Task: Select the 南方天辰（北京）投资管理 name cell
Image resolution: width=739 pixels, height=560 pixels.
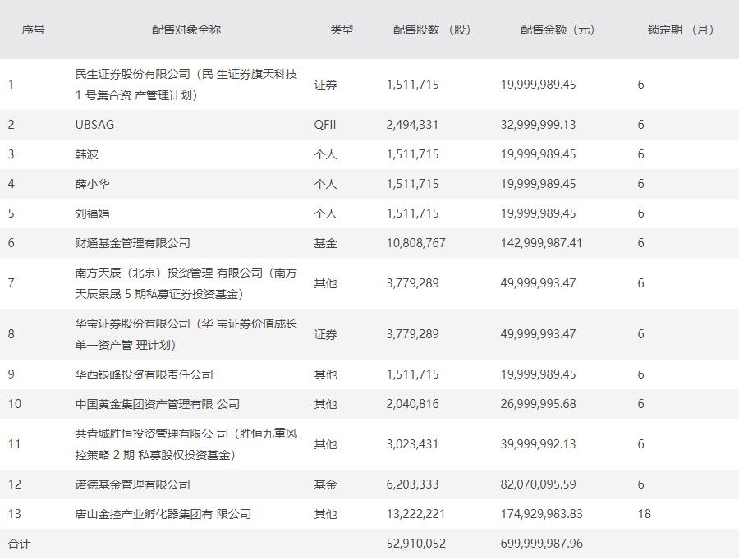Action: click(x=186, y=283)
